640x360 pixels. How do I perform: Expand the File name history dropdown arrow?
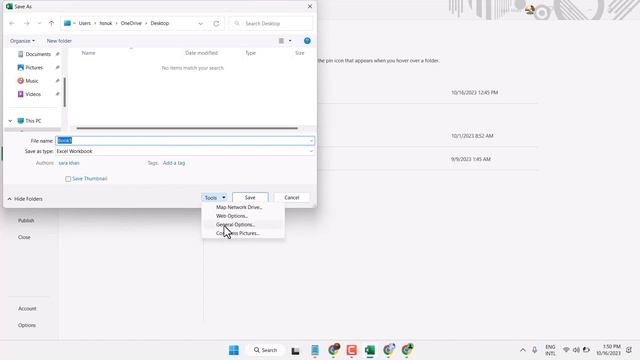(311, 141)
